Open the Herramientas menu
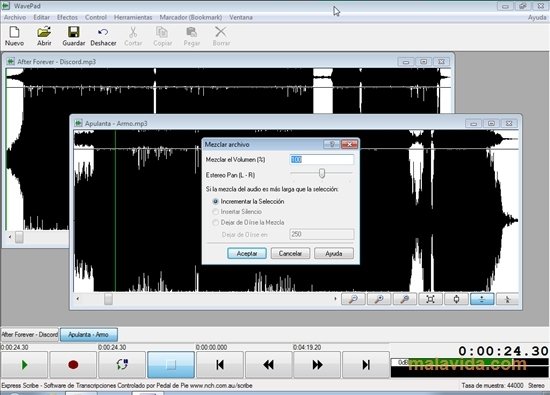Viewport: 550px width, 395px height. [133, 17]
